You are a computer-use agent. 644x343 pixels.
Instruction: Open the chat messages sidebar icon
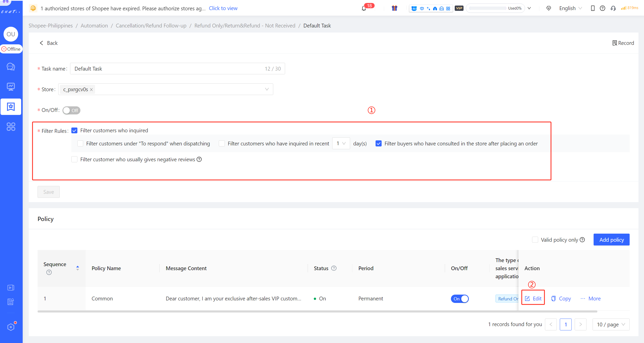tap(11, 67)
